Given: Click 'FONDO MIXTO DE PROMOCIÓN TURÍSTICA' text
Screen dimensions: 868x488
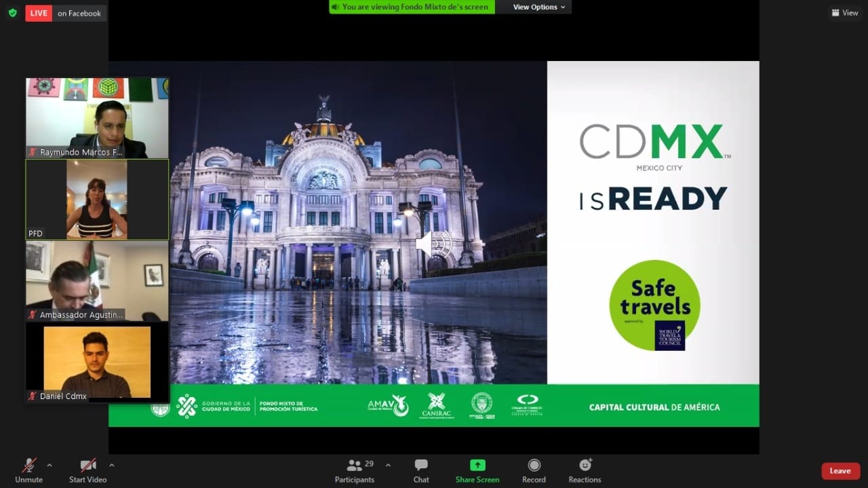Looking at the screenshot, I should tap(288, 406).
